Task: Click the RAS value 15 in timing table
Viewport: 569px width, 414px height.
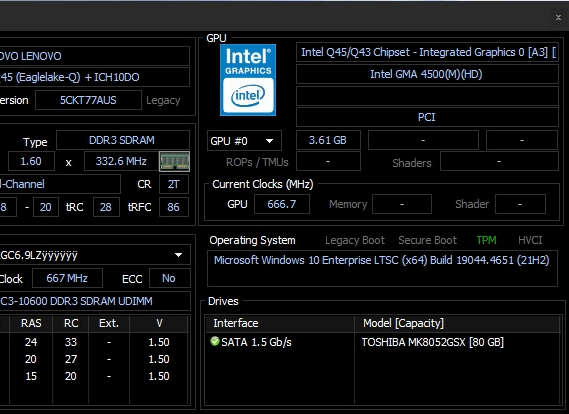Action: [31, 376]
